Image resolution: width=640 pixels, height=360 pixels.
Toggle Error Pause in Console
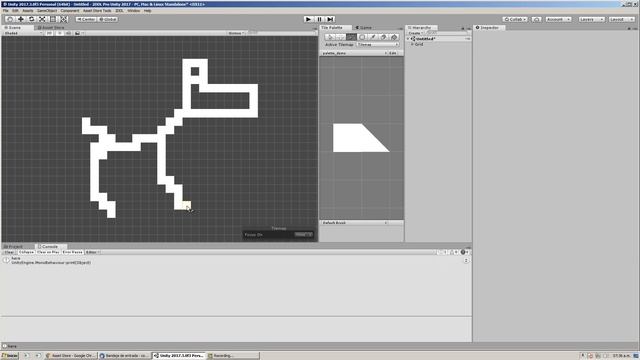[x=73, y=252]
